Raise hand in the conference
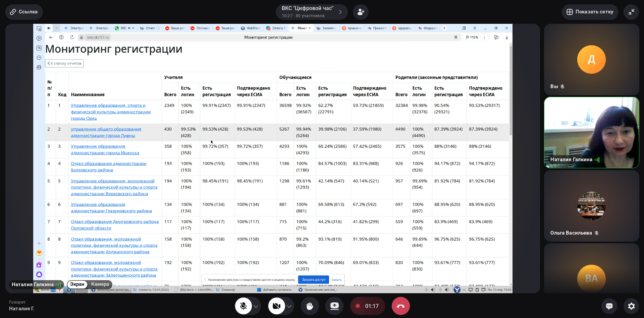644x318 pixels. click(310, 306)
